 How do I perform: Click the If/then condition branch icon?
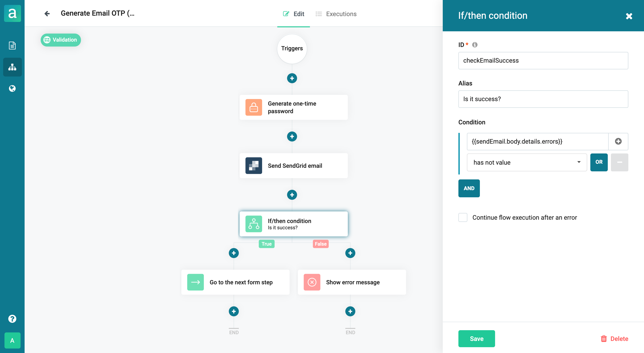pos(254,224)
